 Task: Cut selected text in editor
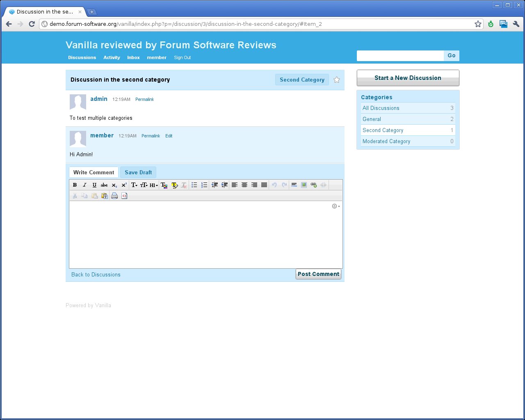[75, 196]
